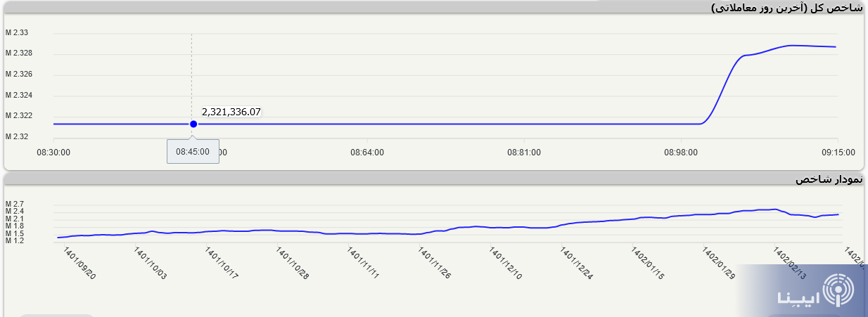The width and height of the screenshot is (868, 317).
Task: Click the 08:81:00 time axis label
Action: click(524, 151)
